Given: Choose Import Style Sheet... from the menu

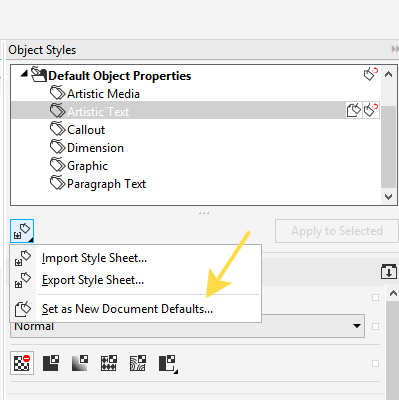Looking at the screenshot, I should (x=94, y=258).
